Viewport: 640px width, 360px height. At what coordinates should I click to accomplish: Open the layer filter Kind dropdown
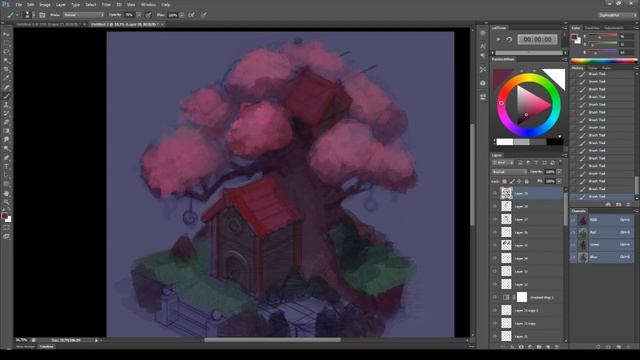click(x=503, y=163)
